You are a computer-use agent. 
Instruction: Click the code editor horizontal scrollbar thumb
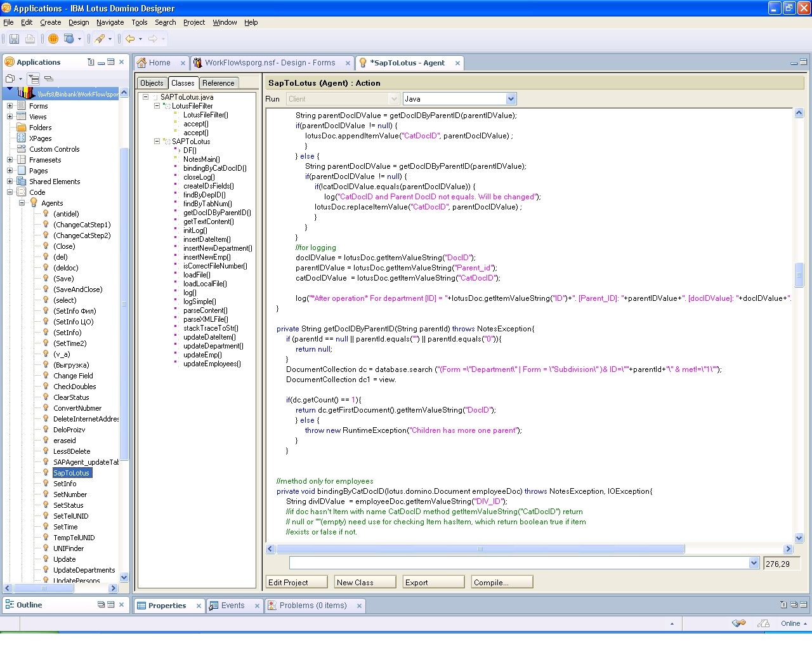tap(480, 549)
